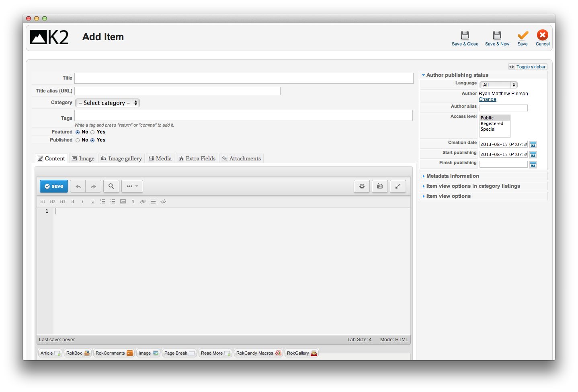
Task: Click the Save & Close disk icon
Action: 465,35
